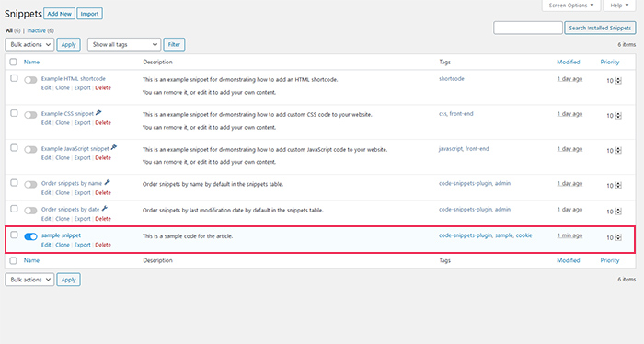
Task: Enable the Order snippets by name toggle
Action: click(30, 185)
